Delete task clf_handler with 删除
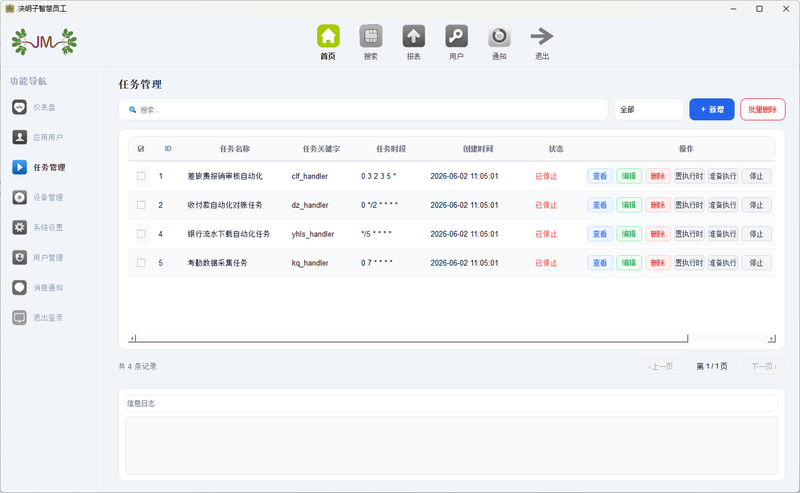The image size is (800, 493). coord(658,176)
